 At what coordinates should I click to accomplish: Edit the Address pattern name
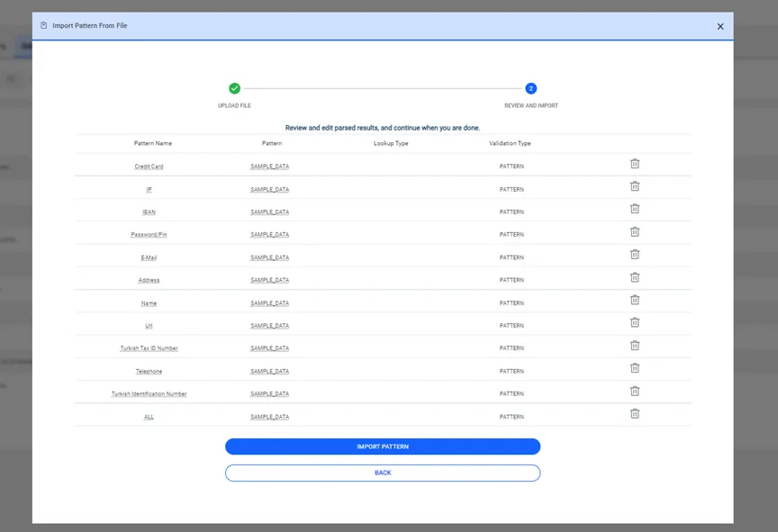pos(149,280)
